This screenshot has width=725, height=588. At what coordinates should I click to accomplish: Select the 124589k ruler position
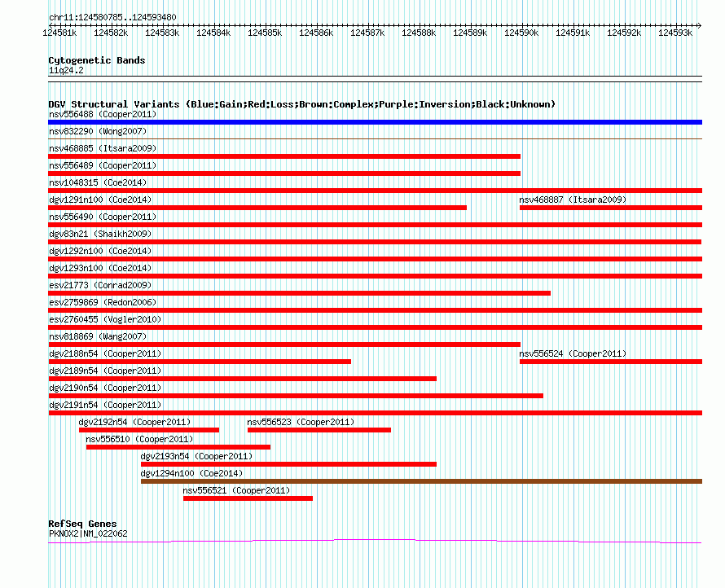tap(470, 33)
